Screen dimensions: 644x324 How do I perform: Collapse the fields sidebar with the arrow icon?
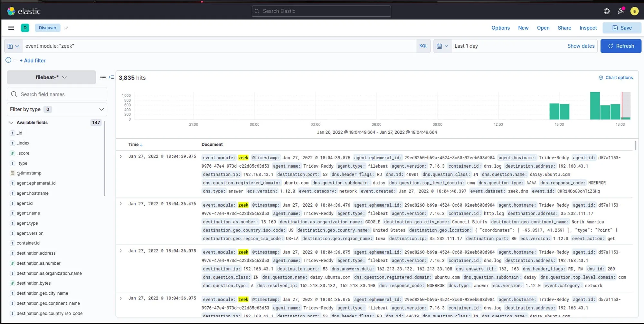(x=111, y=77)
